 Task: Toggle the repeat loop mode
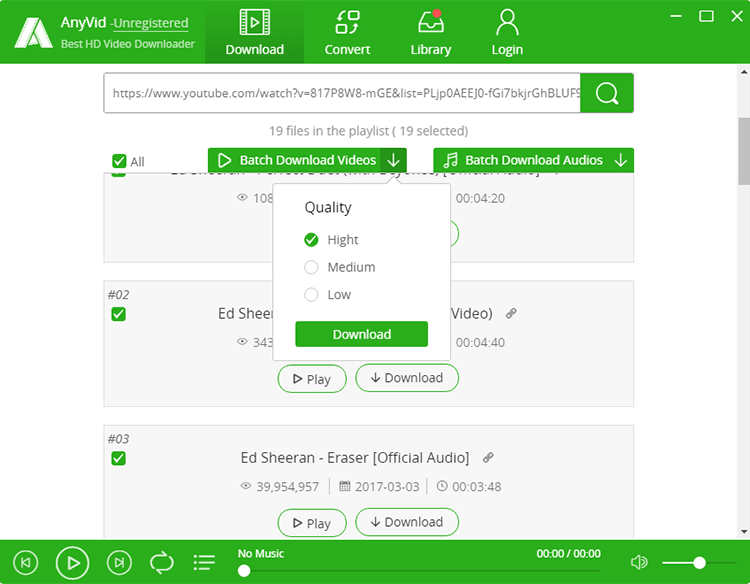pyautogui.click(x=162, y=562)
